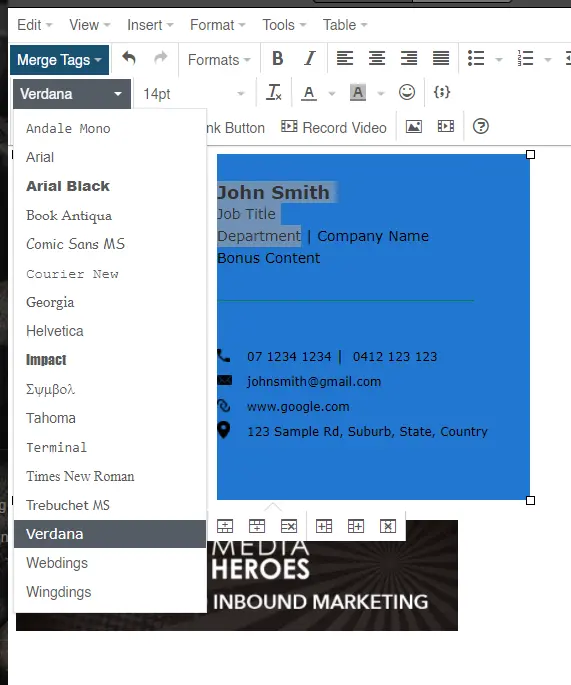The image size is (571, 685).
Task: Open the Tools menu
Action: coord(284,25)
